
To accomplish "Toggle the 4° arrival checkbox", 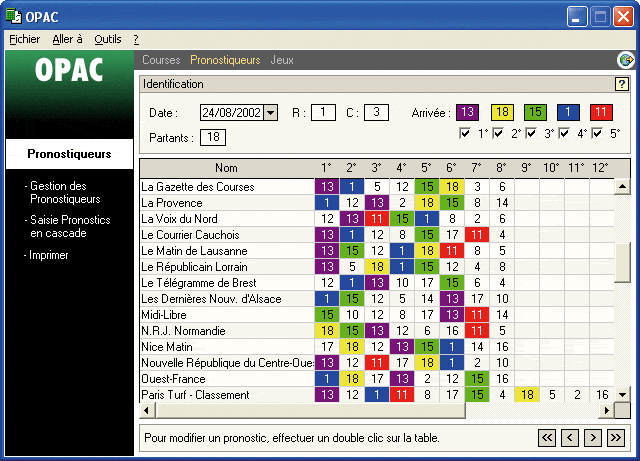I will click(x=564, y=133).
